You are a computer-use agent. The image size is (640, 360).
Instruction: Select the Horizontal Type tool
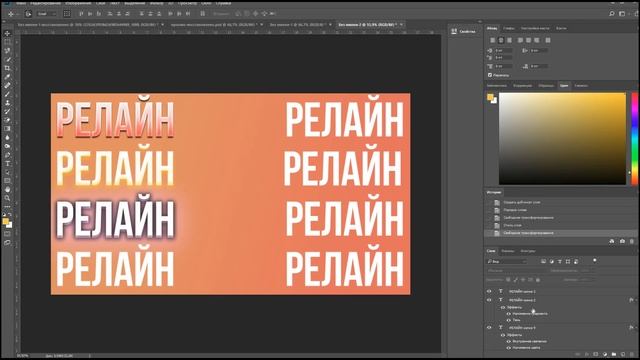[7, 164]
